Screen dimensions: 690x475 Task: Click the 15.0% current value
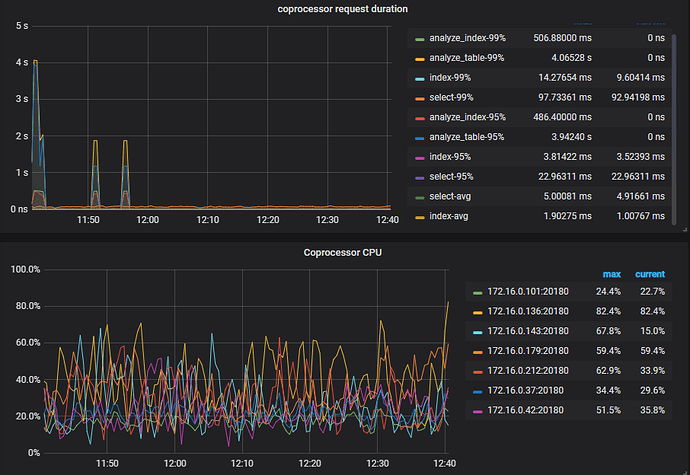coord(652,331)
